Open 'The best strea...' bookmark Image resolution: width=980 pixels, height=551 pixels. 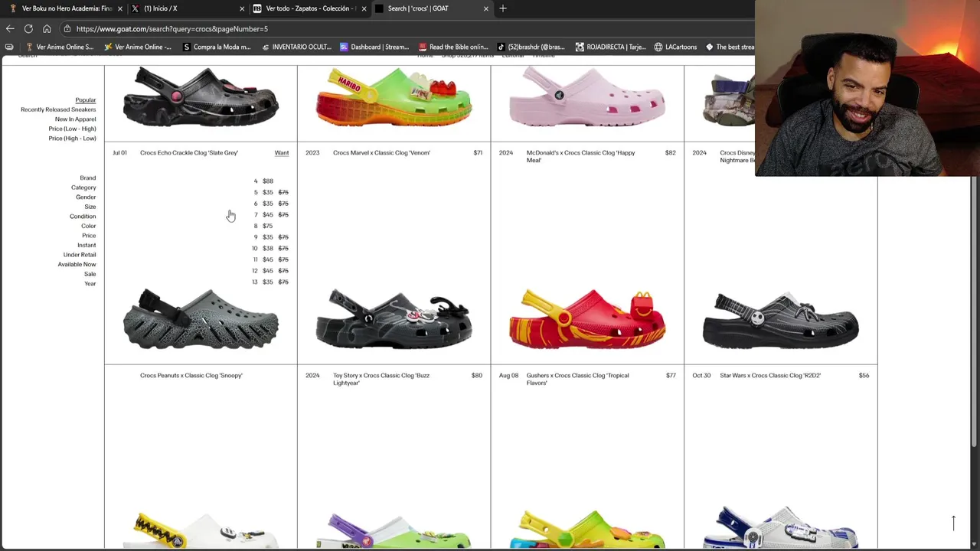[730, 47]
